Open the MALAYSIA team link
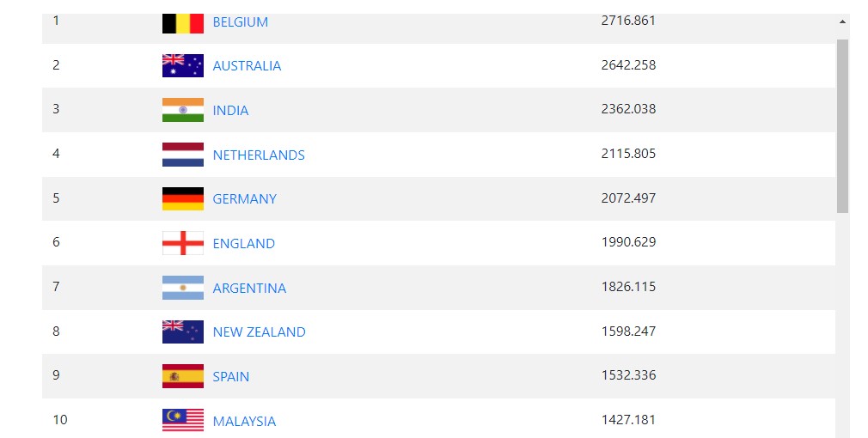The height and width of the screenshot is (438, 868). (244, 422)
